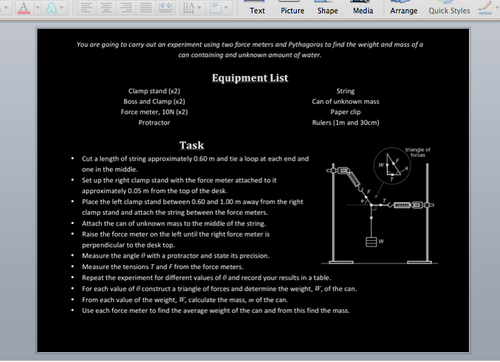Click the text effects A icon
The width and height of the screenshot is (500, 362).
click(51, 8)
